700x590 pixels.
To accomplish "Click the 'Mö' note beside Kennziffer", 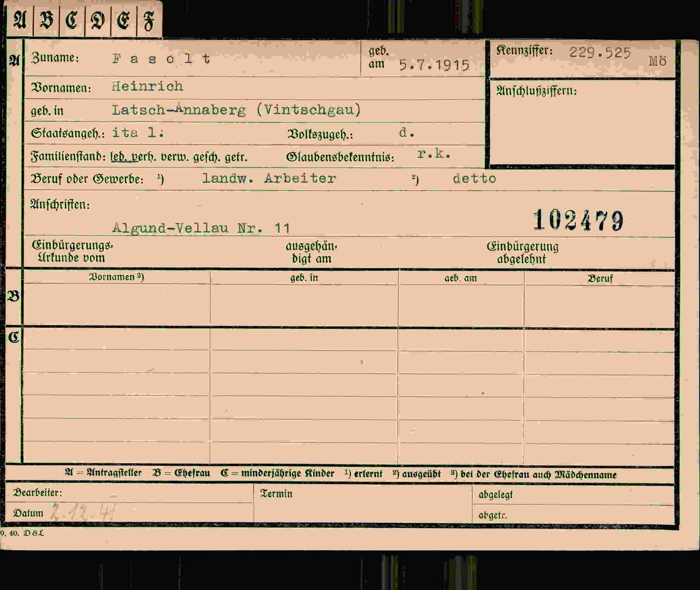I will [658, 61].
